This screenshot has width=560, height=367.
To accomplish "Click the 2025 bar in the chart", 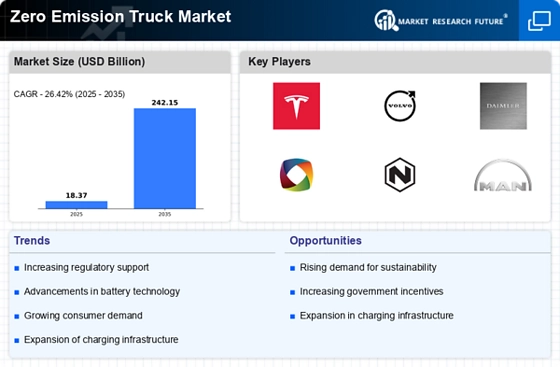I will (x=76, y=205).
